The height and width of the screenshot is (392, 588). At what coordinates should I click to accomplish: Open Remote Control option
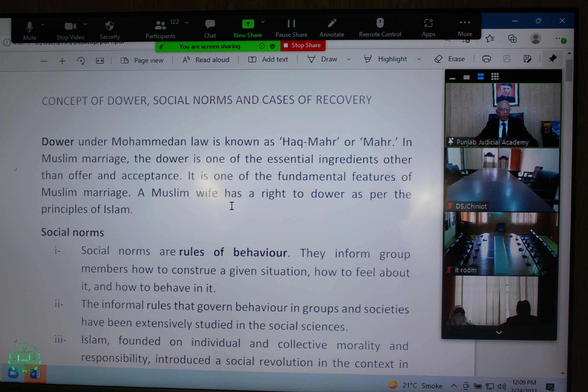pos(380,23)
